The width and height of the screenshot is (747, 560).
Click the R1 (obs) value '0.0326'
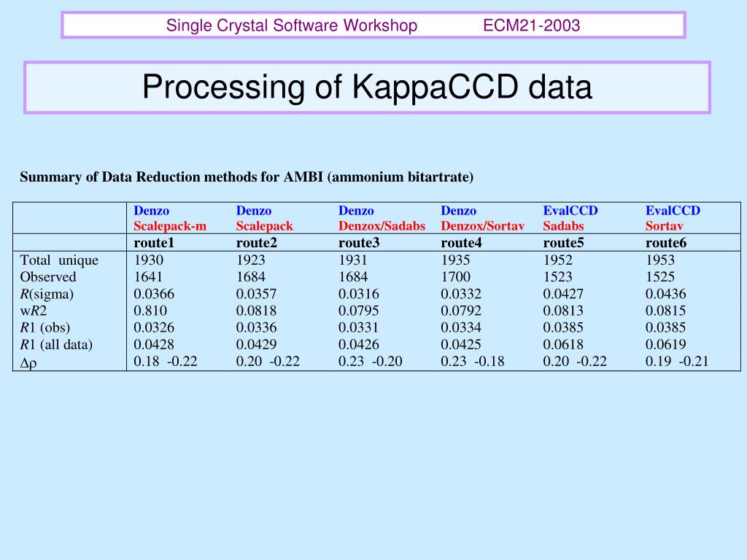(x=154, y=327)
